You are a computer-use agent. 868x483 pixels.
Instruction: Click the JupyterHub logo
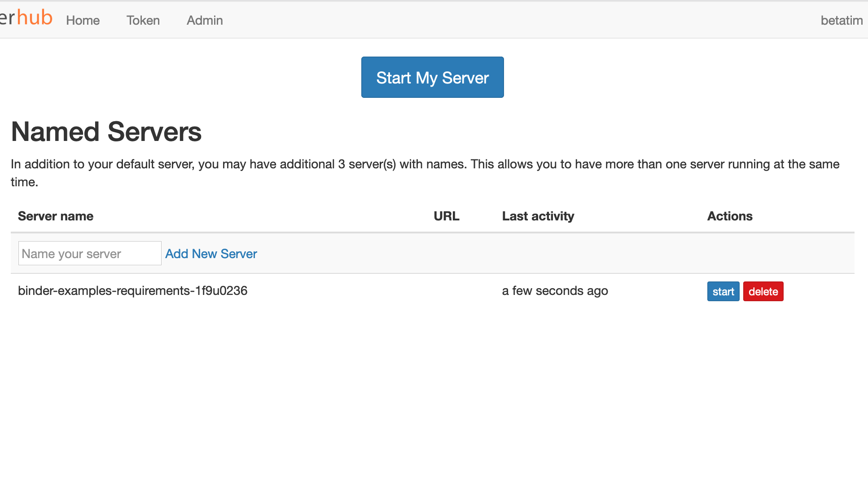26,18
